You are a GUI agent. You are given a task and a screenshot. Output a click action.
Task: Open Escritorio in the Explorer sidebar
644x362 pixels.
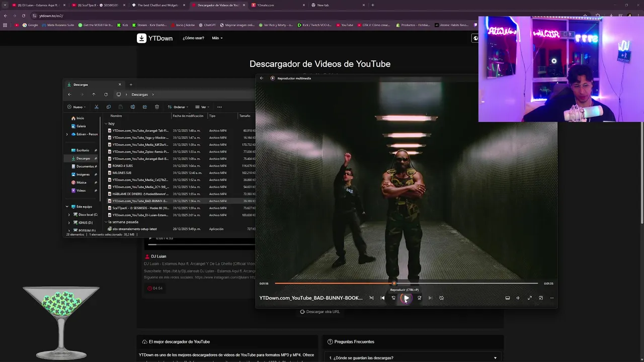tap(80, 150)
